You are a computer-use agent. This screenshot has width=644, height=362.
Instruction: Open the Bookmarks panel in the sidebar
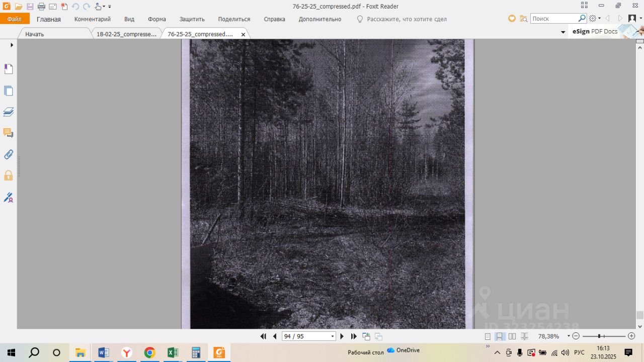pos(9,69)
